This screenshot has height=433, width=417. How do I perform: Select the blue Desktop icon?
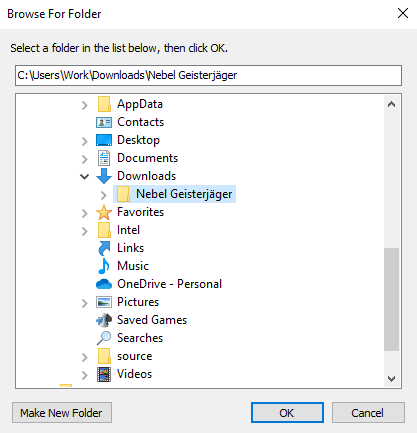[x=104, y=140]
